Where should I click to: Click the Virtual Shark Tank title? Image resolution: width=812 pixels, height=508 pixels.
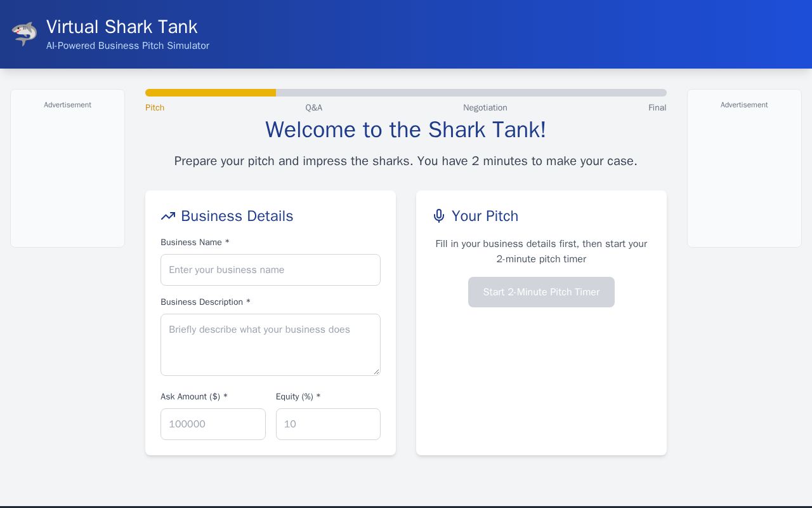tap(122, 27)
